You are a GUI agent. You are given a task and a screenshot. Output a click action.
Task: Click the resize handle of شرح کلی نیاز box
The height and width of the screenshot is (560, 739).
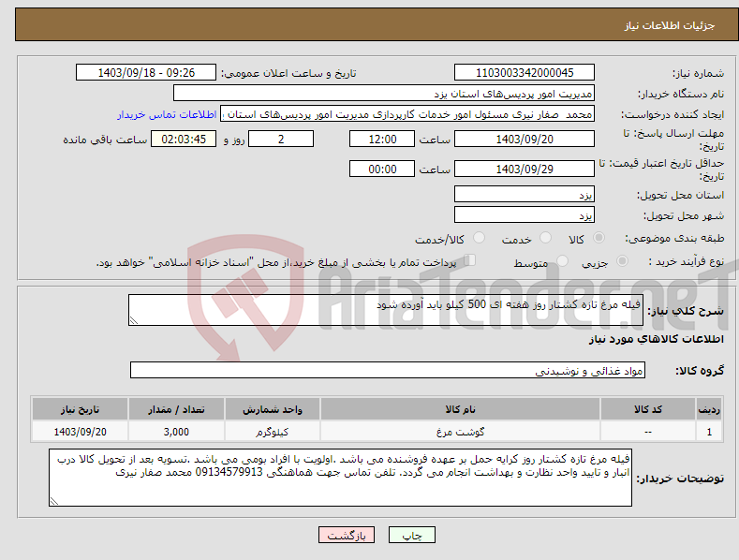(x=134, y=320)
